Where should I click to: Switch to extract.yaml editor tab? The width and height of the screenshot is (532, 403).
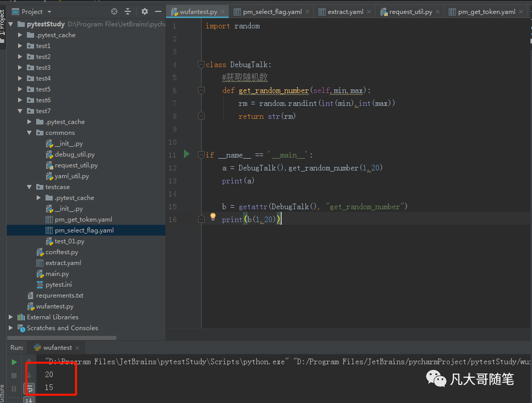(345, 11)
